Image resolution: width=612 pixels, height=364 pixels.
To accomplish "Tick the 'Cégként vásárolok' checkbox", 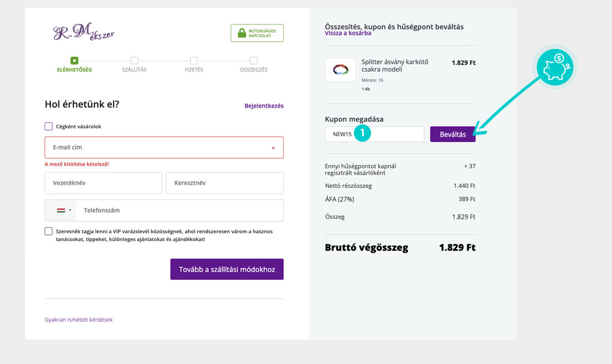I will (49, 126).
